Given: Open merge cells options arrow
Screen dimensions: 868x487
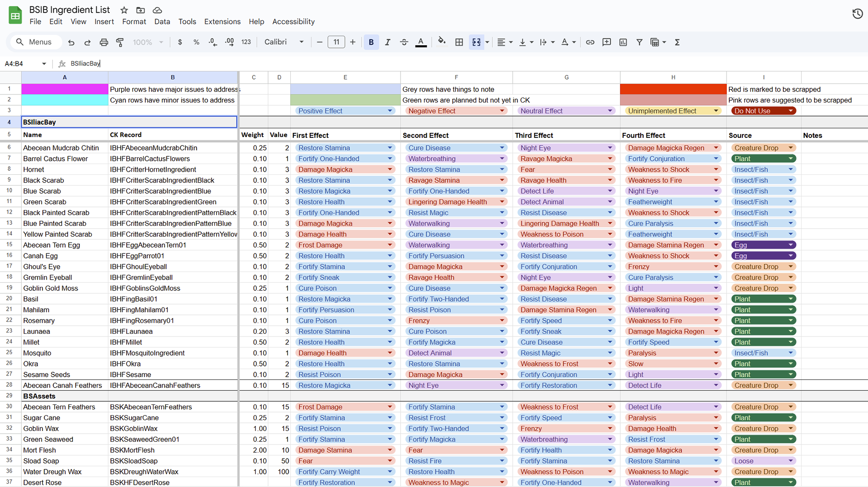Looking at the screenshot, I should (487, 42).
